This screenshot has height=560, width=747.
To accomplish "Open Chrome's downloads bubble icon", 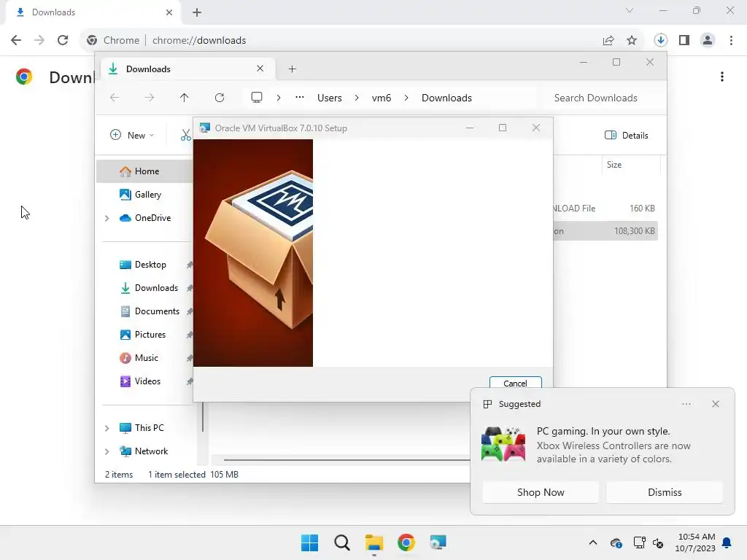I will pos(661,41).
